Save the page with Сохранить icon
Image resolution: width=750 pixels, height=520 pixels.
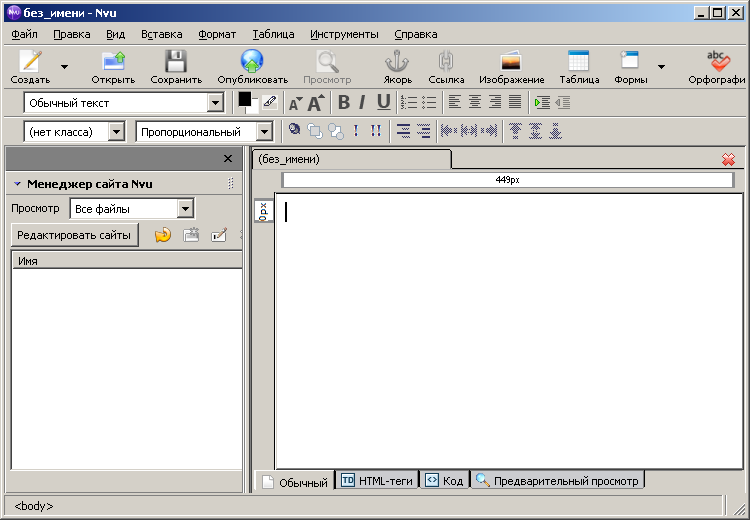coord(176,62)
